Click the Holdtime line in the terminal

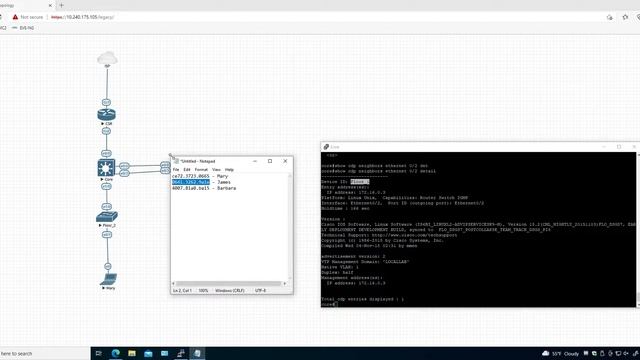click(x=345, y=208)
